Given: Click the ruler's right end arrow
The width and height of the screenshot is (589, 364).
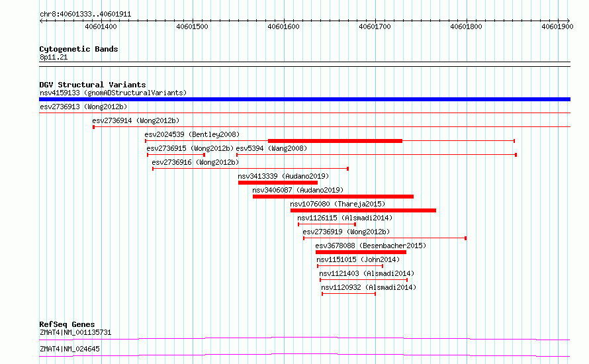Looking at the screenshot, I should point(568,21).
